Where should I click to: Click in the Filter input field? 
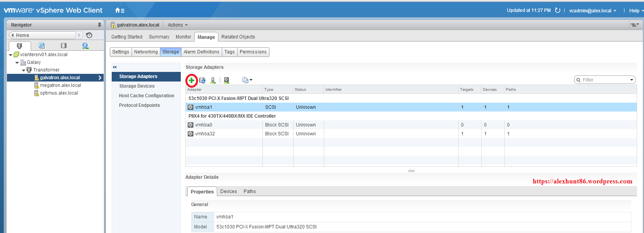click(x=604, y=80)
